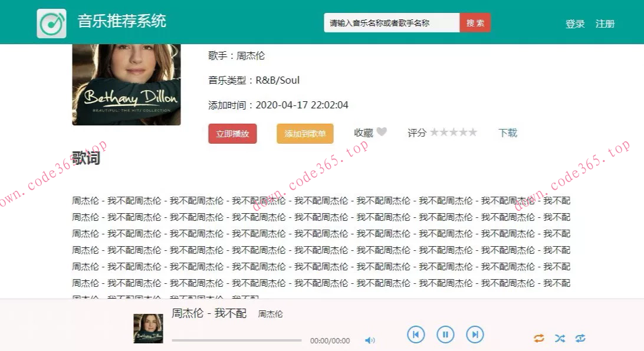The width and height of the screenshot is (644, 351).
Task: Toggle pause on the playing song
Action: 445,334
